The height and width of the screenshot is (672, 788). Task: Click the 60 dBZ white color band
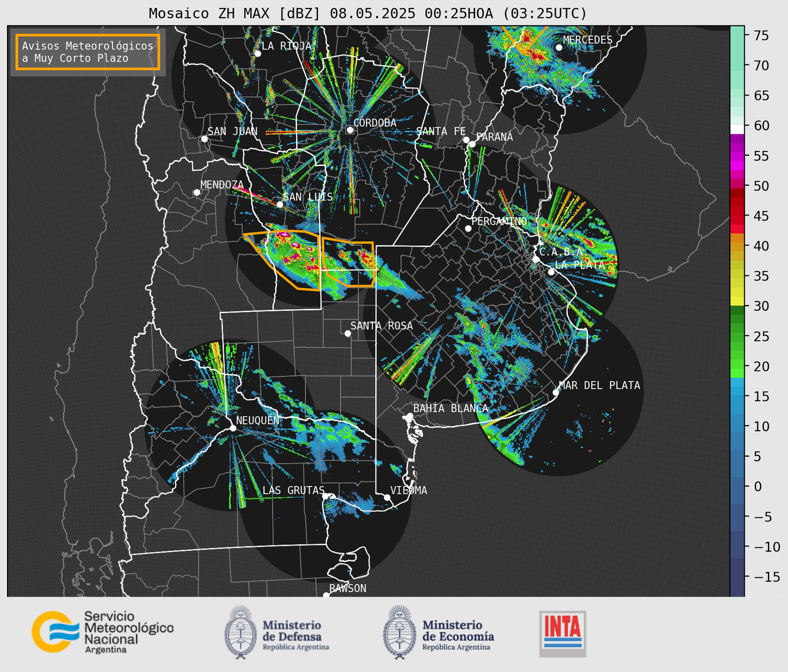(x=737, y=129)
